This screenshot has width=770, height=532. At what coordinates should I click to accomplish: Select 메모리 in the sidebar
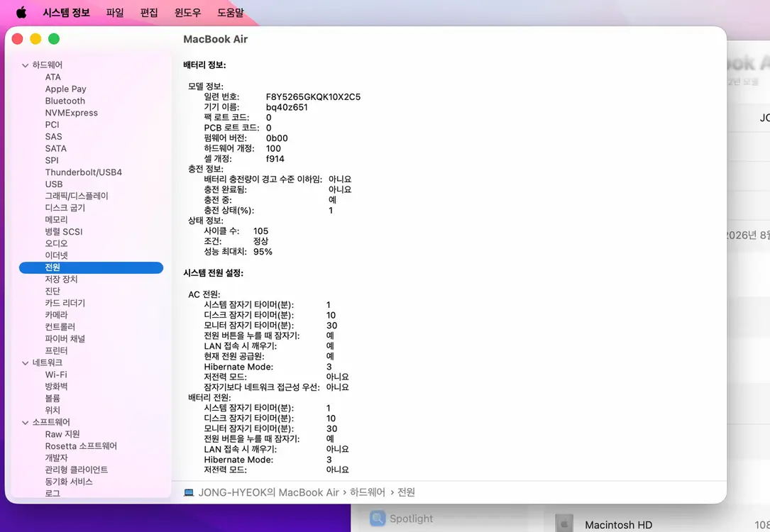(x=57, y=219)
